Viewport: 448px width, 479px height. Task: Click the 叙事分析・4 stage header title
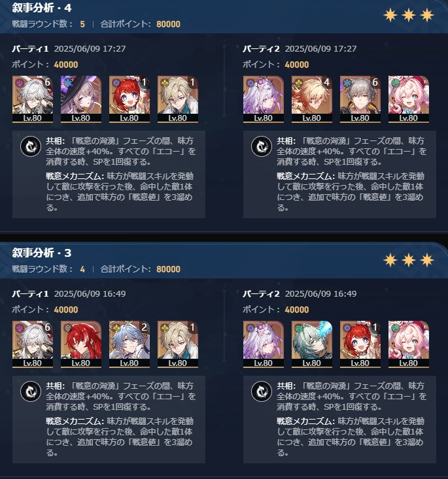click(x=42, y=8)
